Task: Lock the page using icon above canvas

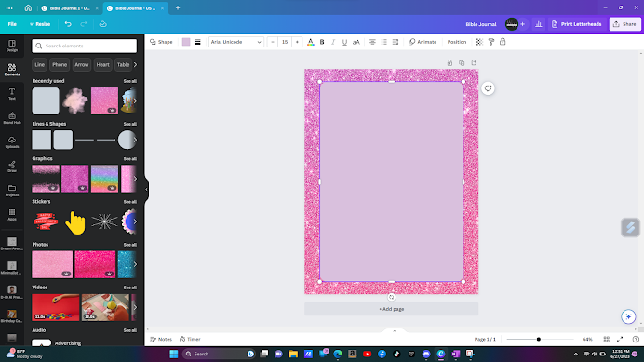Action: (449, 63)
